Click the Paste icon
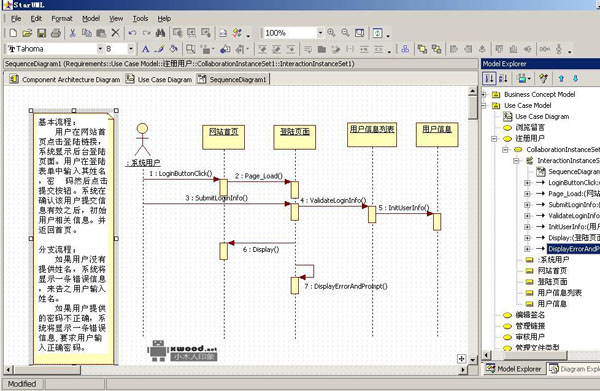The height and width of the screenshot is (391, 600). click(x=101, y=33)
